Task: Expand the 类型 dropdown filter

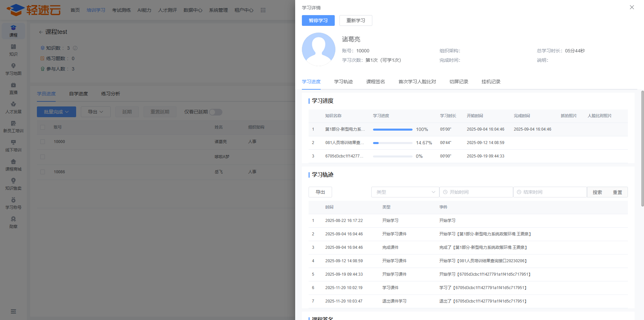Action: point(405,192)
